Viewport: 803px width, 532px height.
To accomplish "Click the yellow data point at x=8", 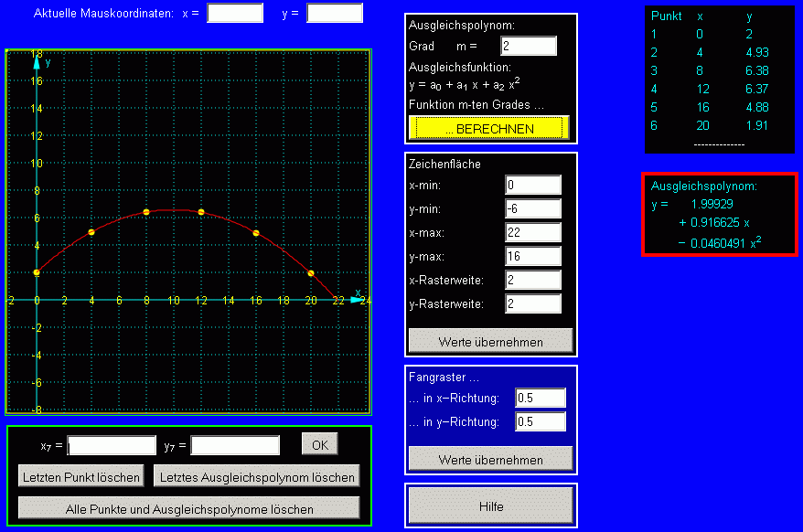I will click(x=146, y=212).
